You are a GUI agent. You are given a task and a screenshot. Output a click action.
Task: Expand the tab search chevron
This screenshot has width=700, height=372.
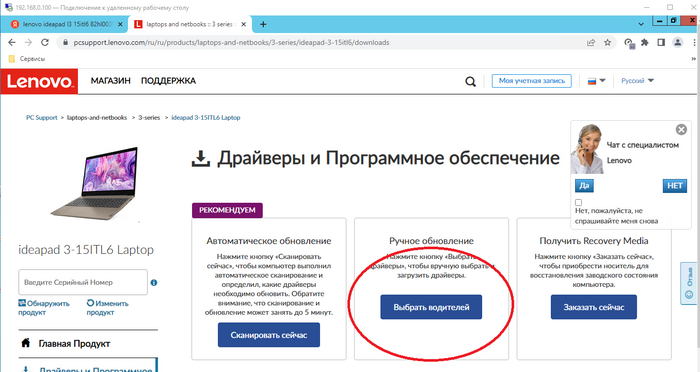(641, 24)
